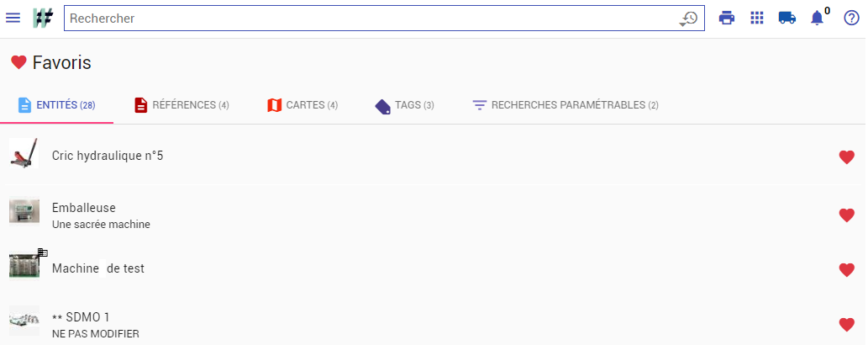The width and height of the screenshot is (868, 345).
Task: Open the Cric hydraulique n°5 entry
Action: (x=434, y=156)
